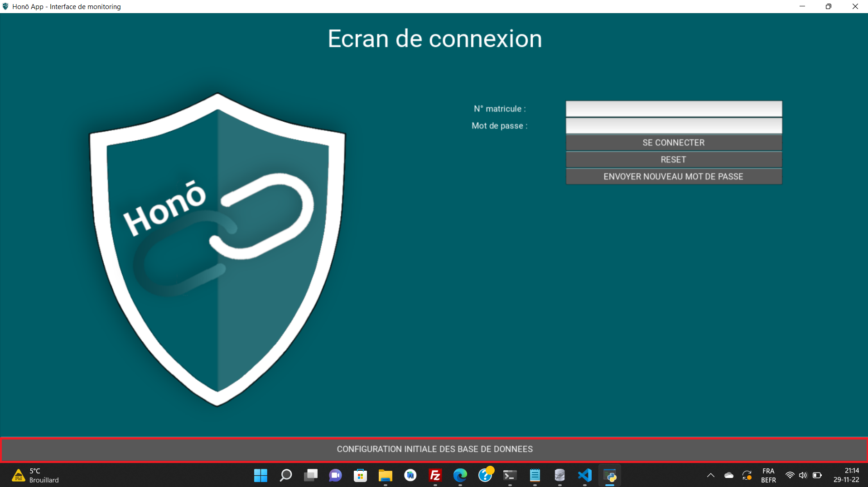Open the clock and date panel
Image resolution: width=868 pixels, height=487 pixels.
coord(846,475)
